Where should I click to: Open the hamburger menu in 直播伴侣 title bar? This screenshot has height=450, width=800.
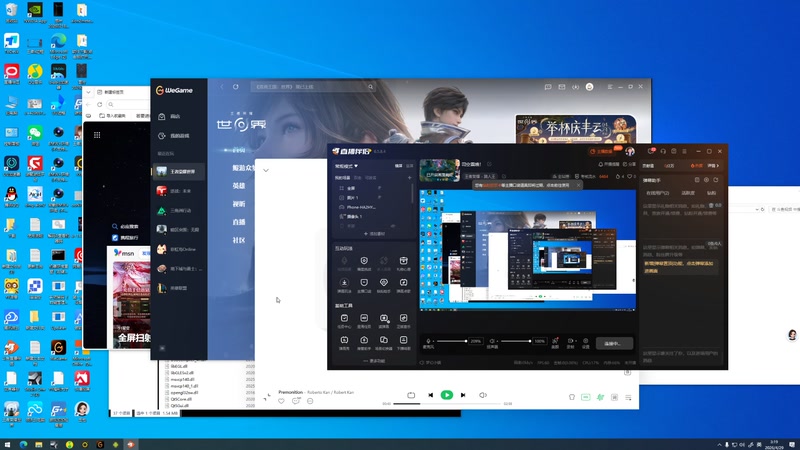click(x=684, y=152)
